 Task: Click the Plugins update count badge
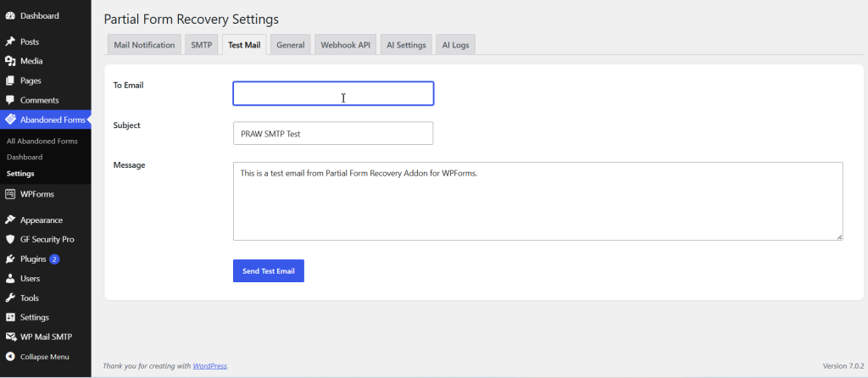(54, 259)
